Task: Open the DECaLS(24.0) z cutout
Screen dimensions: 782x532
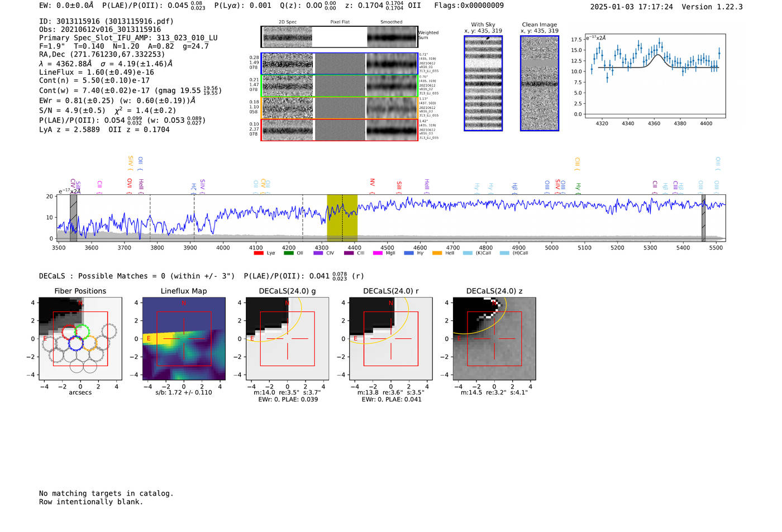Action: click(x=494, y=339)
